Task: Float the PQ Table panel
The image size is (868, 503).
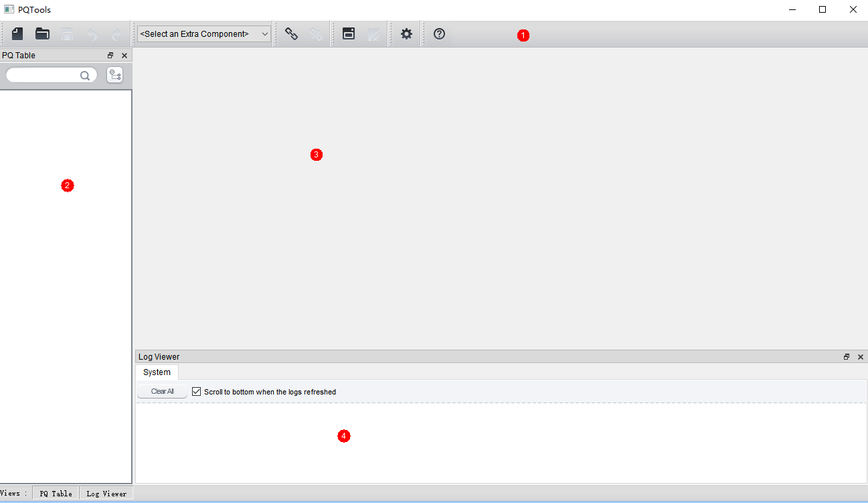Action: tap(110, 56)
